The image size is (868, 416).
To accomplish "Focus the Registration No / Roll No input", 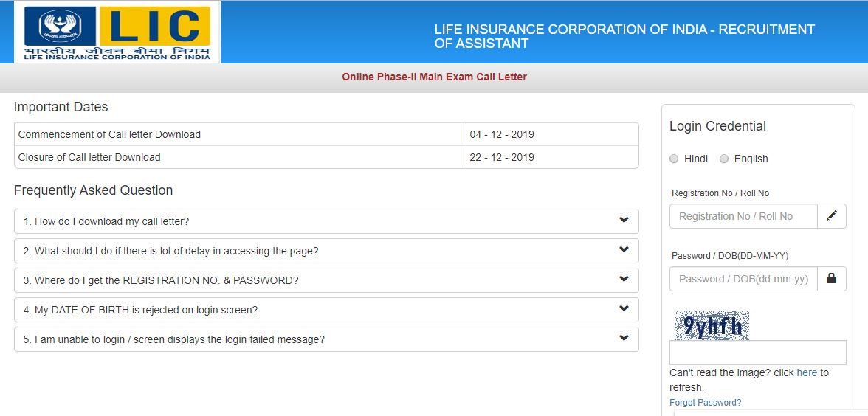I will pos(743,216).
